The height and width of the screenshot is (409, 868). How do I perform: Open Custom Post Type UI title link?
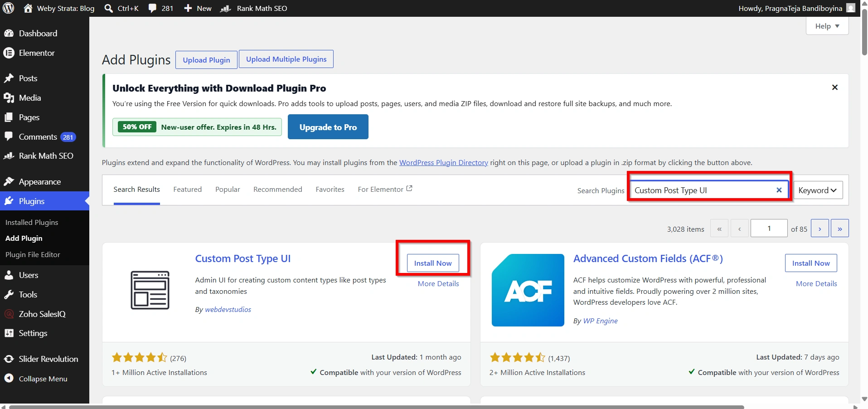[x=243, y=258]
